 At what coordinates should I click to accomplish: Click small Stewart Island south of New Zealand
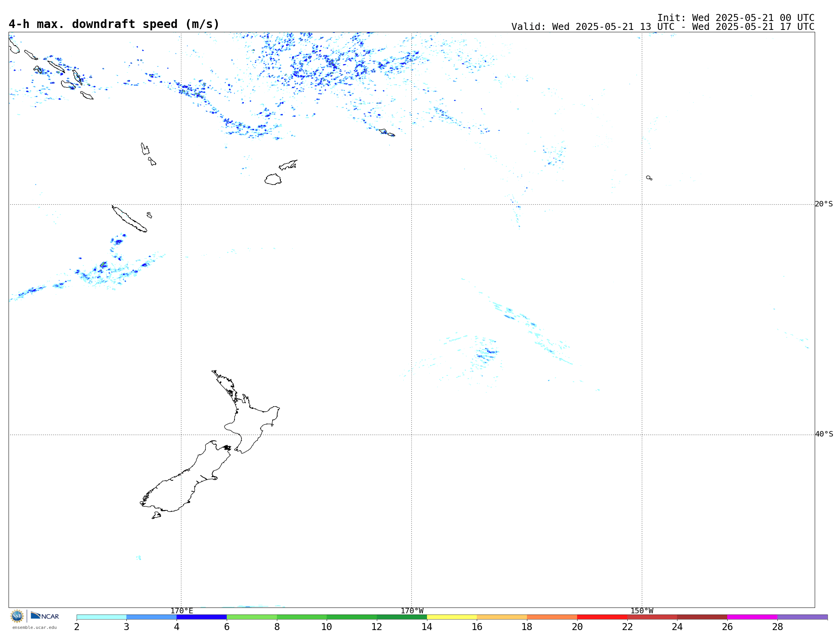pos(156,515)
